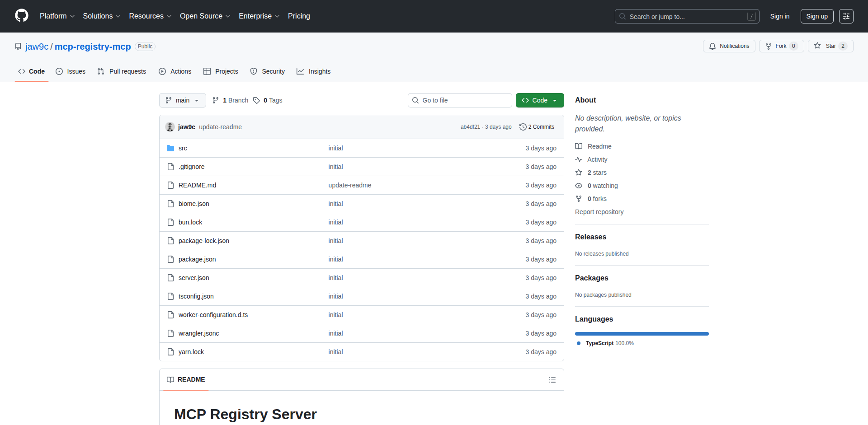Expand the Resources menu
868x425 pixels.
150,16
